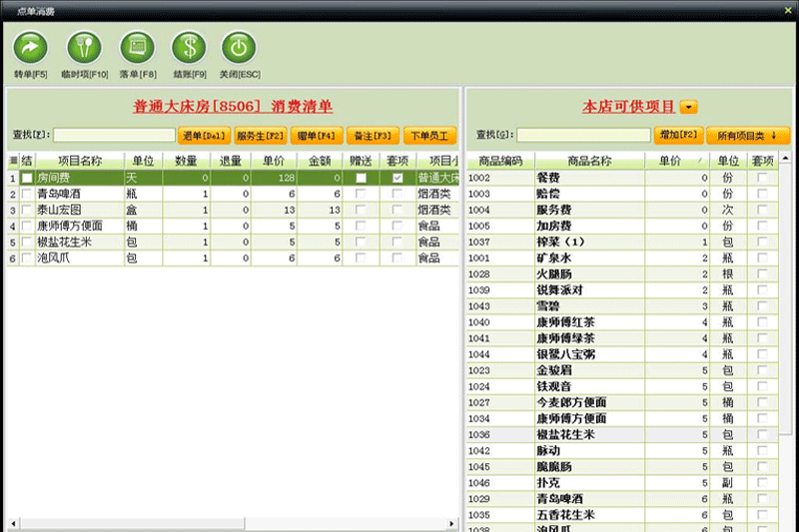Select product 康师傅红茶 in the list
This screenshot has height=532, width=799.
point(622,322)
